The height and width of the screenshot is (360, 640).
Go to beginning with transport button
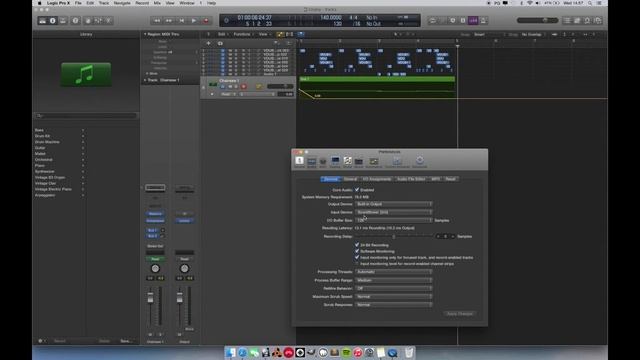pyautogui.click(x=182, y=20)
